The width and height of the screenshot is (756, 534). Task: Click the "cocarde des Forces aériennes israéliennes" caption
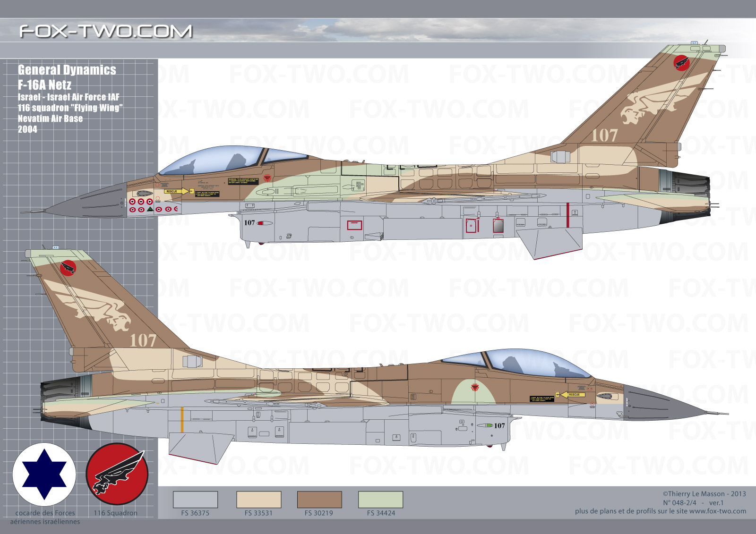[x=45, y=517]
